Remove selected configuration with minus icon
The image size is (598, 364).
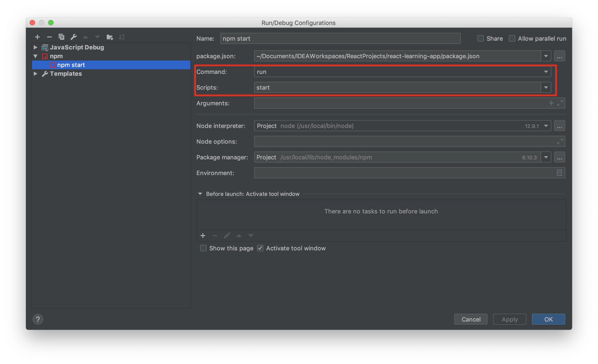(x=49, y=37)
